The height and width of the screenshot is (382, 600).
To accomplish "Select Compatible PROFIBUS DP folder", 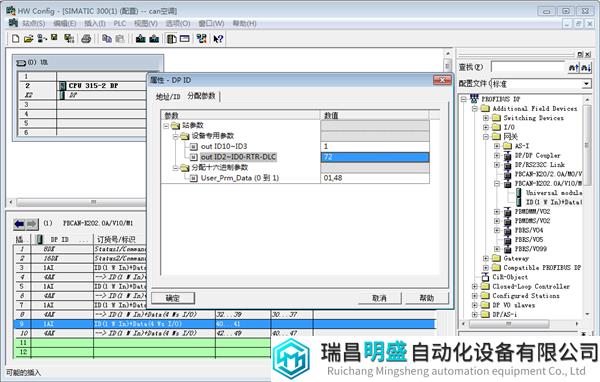I will point(542,268).
